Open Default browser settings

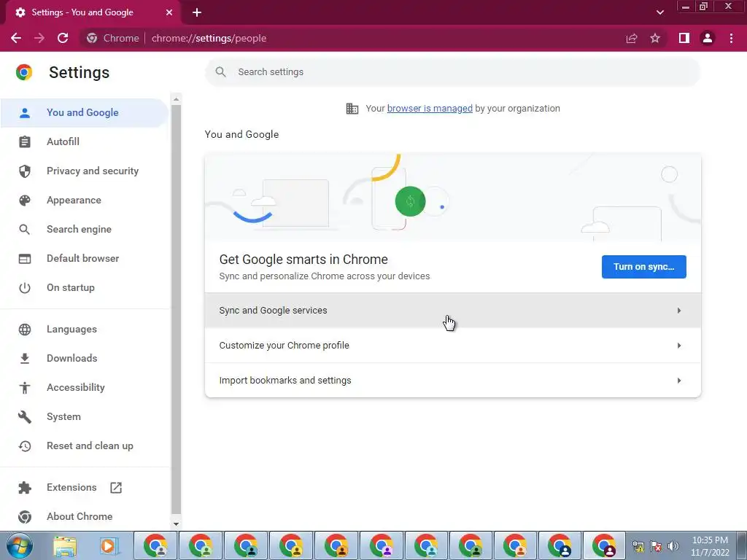click(x=85, y=259)
